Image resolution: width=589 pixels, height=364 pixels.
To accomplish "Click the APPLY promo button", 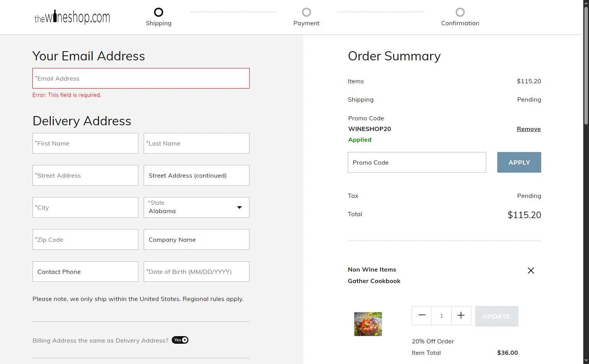I will click(x=519, y=162).
